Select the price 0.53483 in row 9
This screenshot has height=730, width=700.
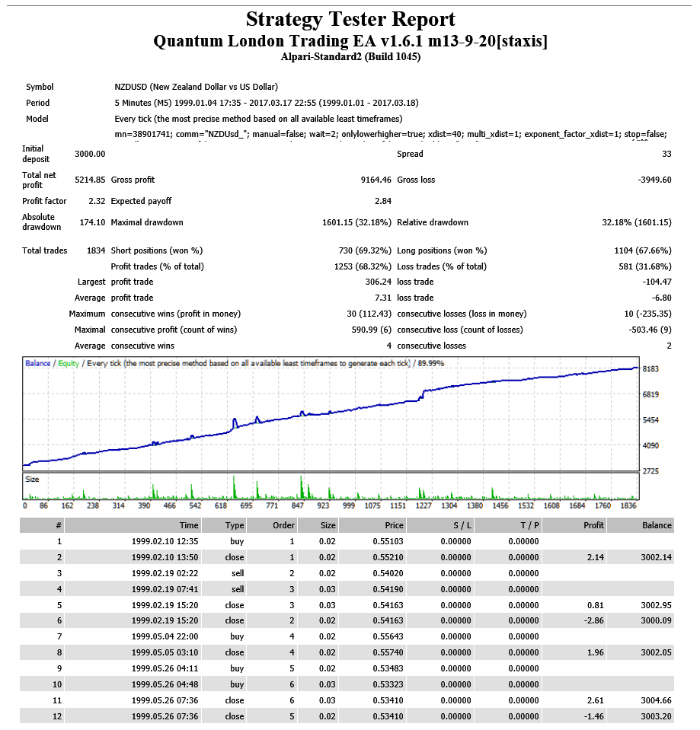388,669
